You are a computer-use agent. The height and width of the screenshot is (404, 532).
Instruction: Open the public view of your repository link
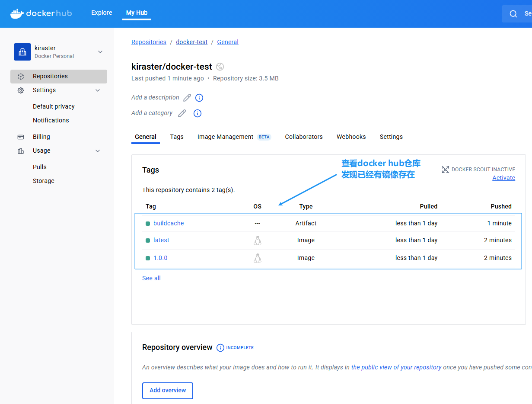(x=396, y=367)
